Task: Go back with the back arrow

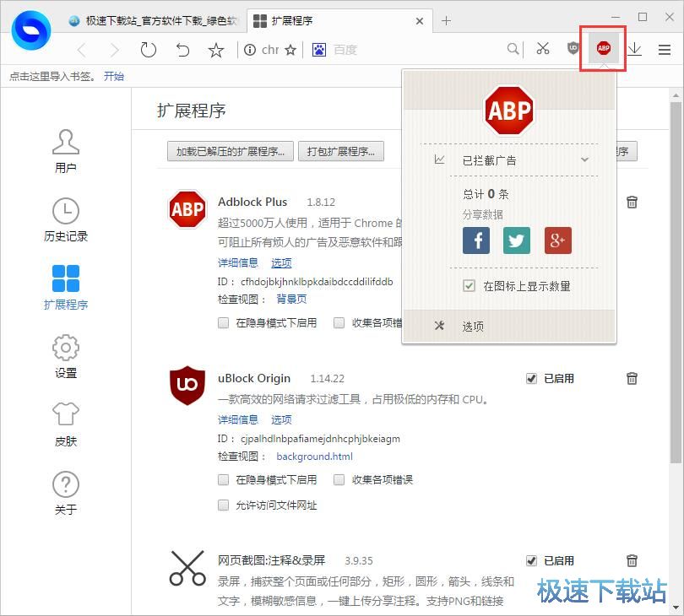Action: click(82, 50)
